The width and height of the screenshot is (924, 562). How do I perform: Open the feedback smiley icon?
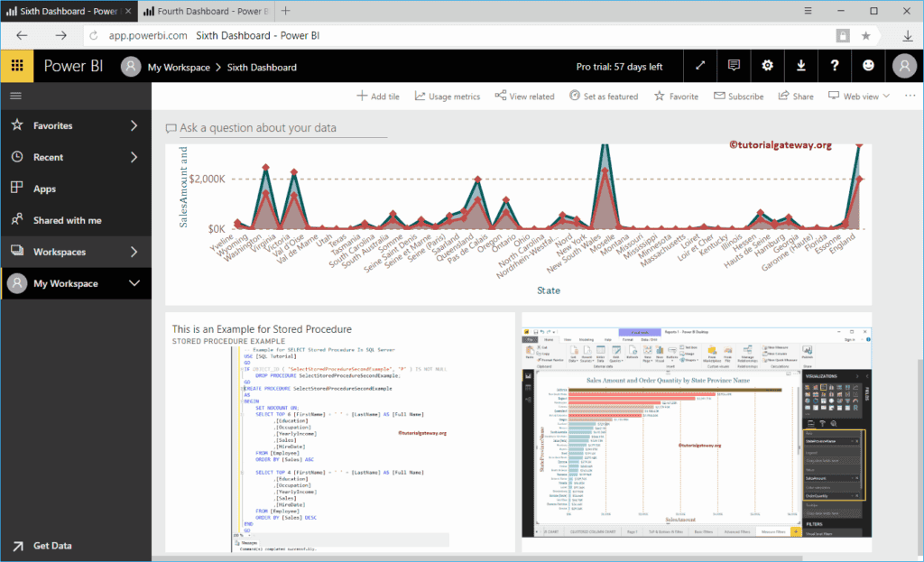tap(868, 66)
